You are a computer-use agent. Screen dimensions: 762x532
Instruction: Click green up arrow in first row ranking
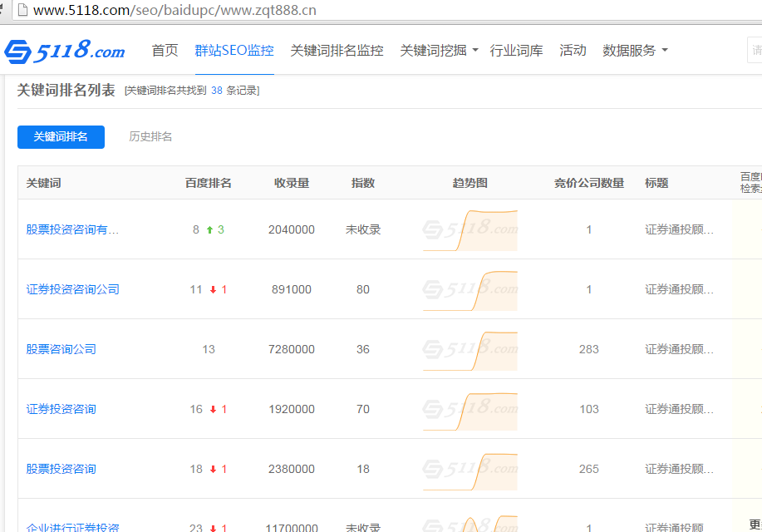coord(210,229)
